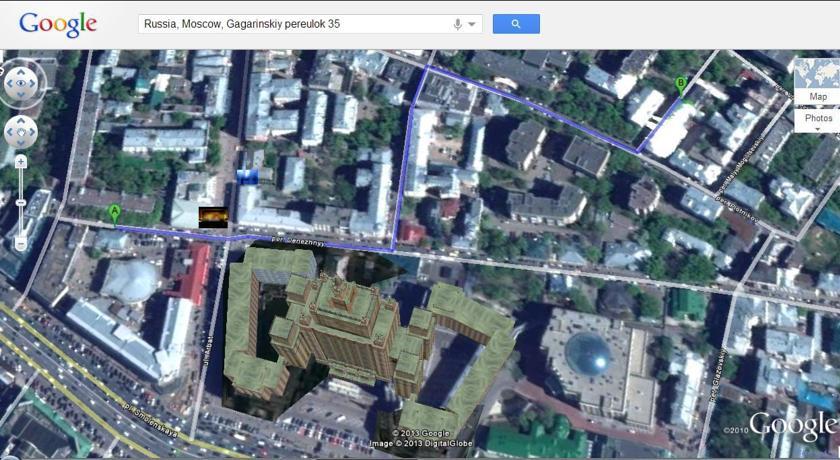The image size is (840, 460).
Task: Open the Google logo homepage link
Action: (58, 25)
